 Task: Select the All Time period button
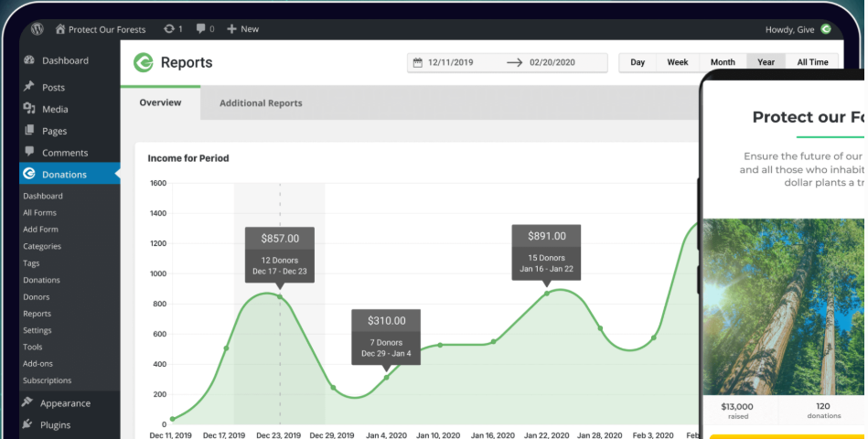tap(812, 62)
